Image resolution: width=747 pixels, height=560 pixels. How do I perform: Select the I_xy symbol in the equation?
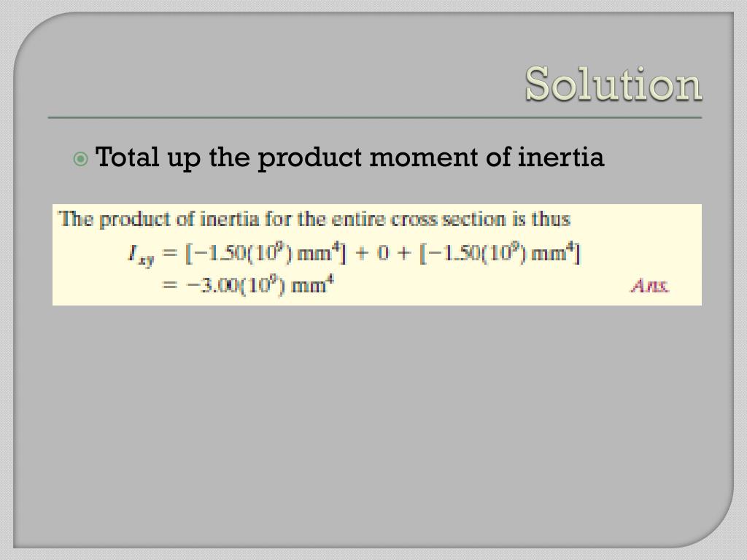(x=141, y=255)
